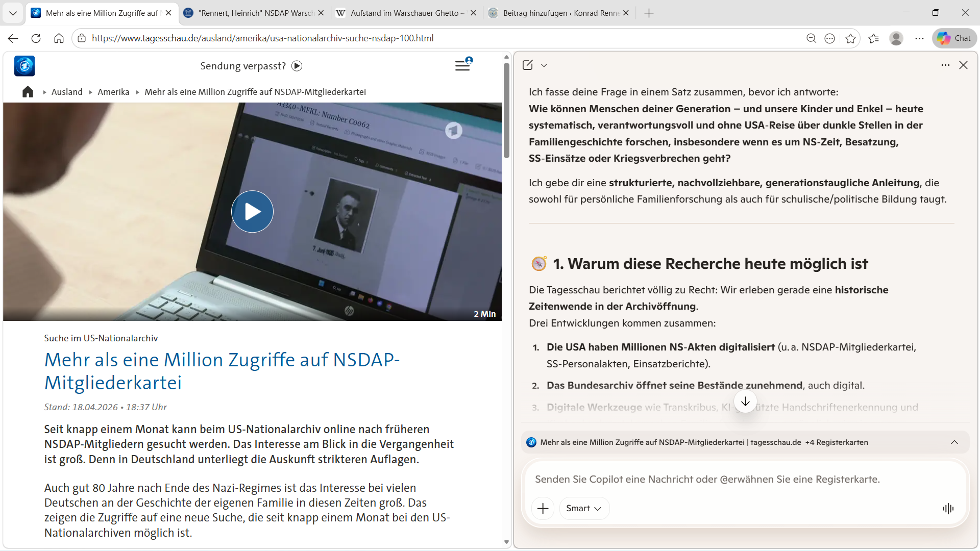980x551 pixels.
Task: Play the NSDAP article video
Action: coord(252,211)
